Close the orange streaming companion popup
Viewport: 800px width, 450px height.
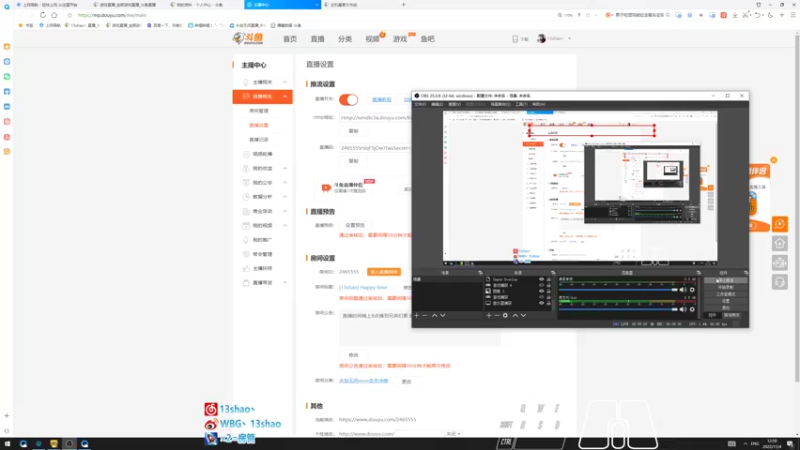[773, 160]
